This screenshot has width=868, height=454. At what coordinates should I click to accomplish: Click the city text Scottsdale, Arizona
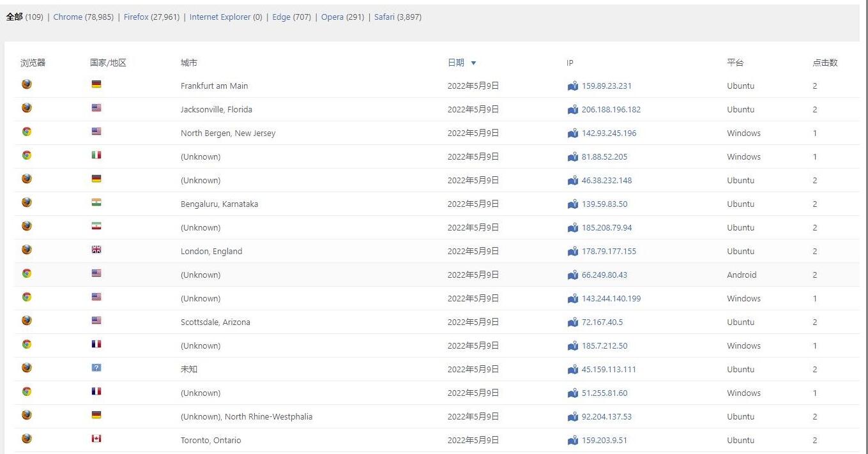[215, 322]
